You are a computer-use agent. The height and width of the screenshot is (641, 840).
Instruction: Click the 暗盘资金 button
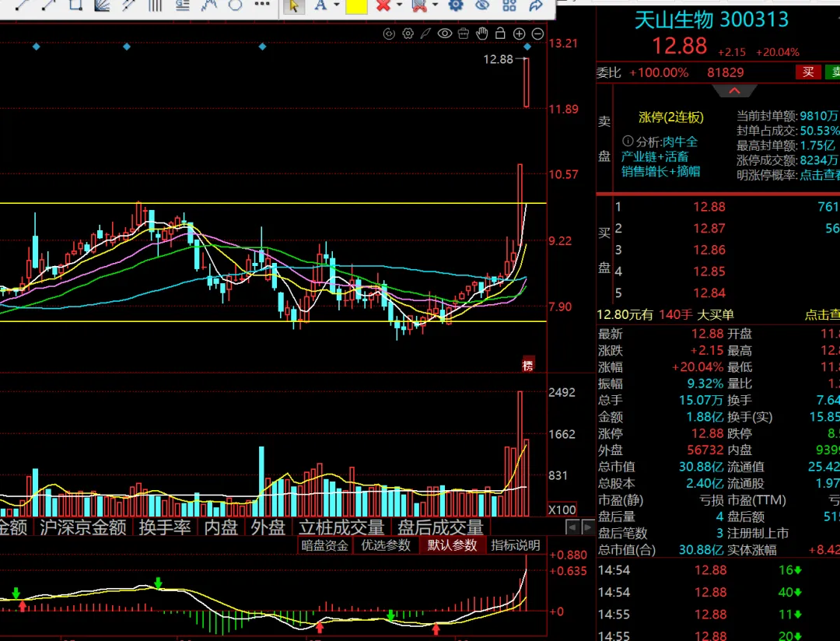click(324, 545)
